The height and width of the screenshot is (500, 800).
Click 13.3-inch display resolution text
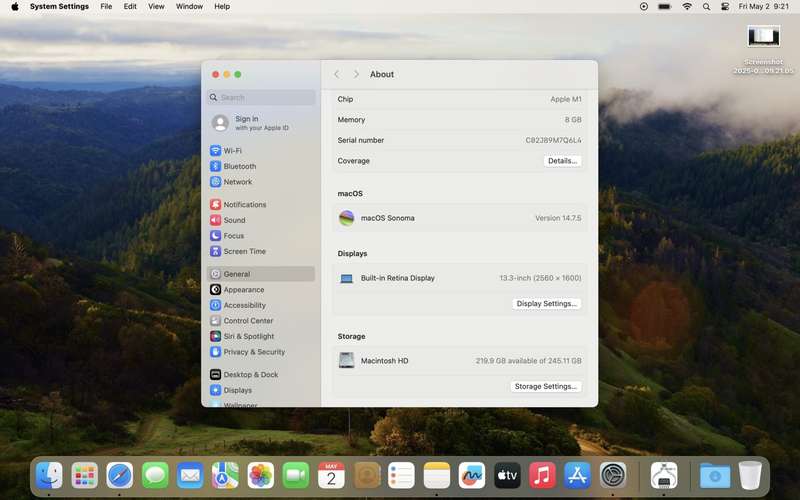540,278
